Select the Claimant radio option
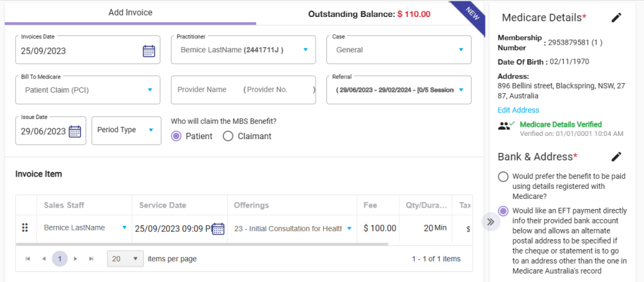The height and width of the screenshot is (282, 644). 228,136
